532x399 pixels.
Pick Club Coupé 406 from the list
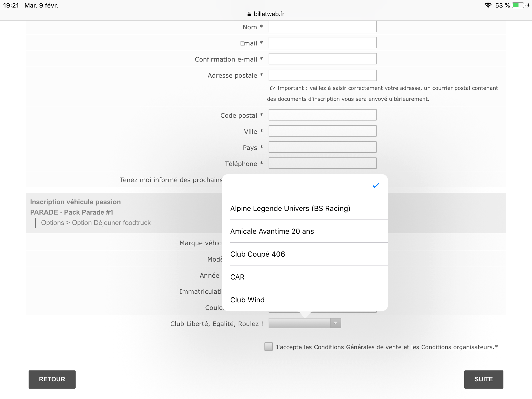coord(257,254)
